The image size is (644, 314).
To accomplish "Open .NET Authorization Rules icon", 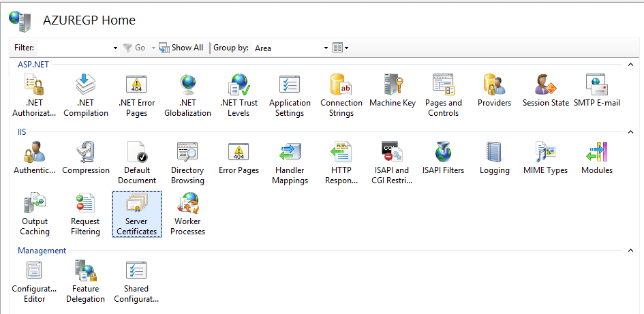I will 34,95.
